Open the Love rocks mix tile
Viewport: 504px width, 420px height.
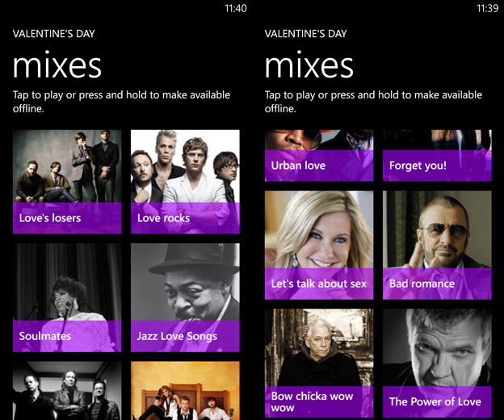(185, 182)
